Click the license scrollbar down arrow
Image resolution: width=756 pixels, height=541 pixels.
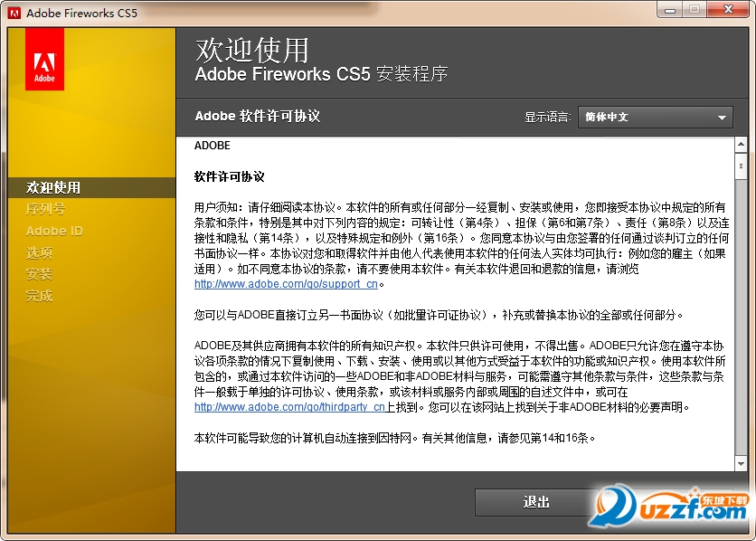tap(741, 464)
